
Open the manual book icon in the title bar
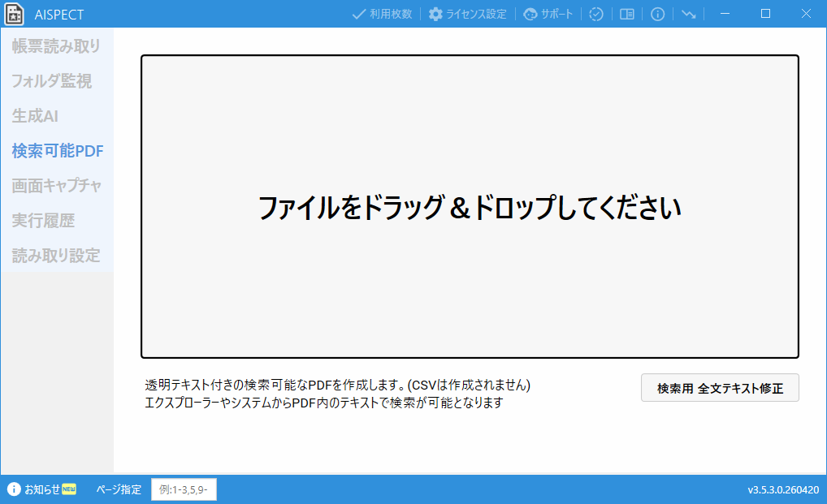click(x=626, y=14)
